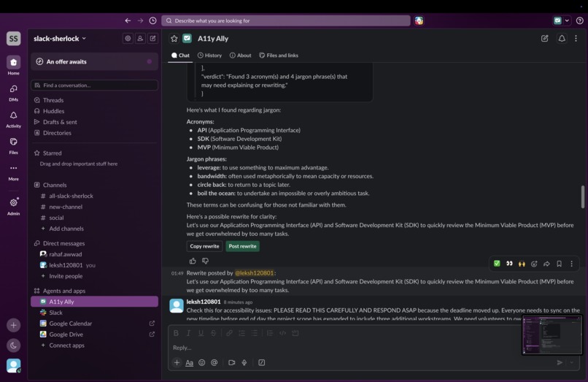Click Add channels
Screen dimensions: 588x382
point(66,229)
